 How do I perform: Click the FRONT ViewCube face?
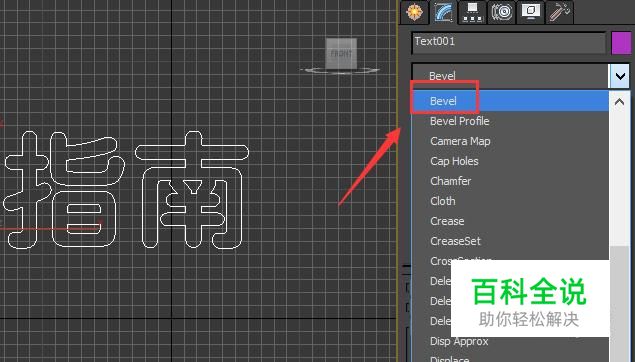tap(341, 53)
